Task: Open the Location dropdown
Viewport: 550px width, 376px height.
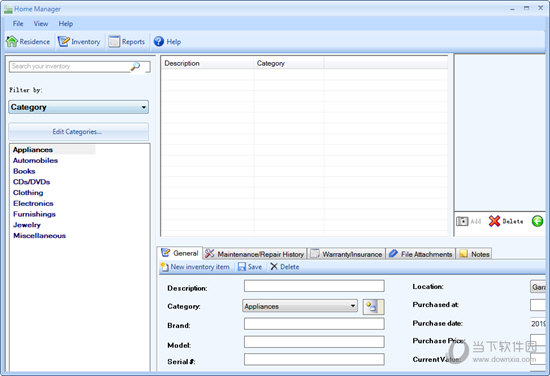Action: (x=538, y=287)
